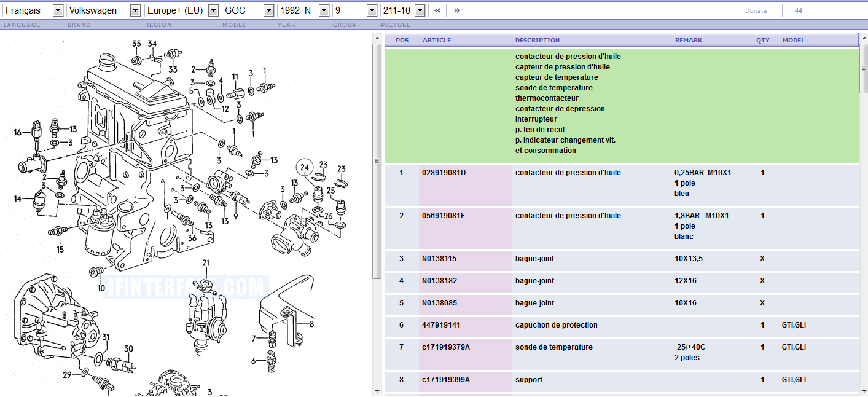Image resolution: width=868 pixels, height=397 pixels.
Task: Click the green group header 'thermocontacteur' line
Action: [547, 98]
